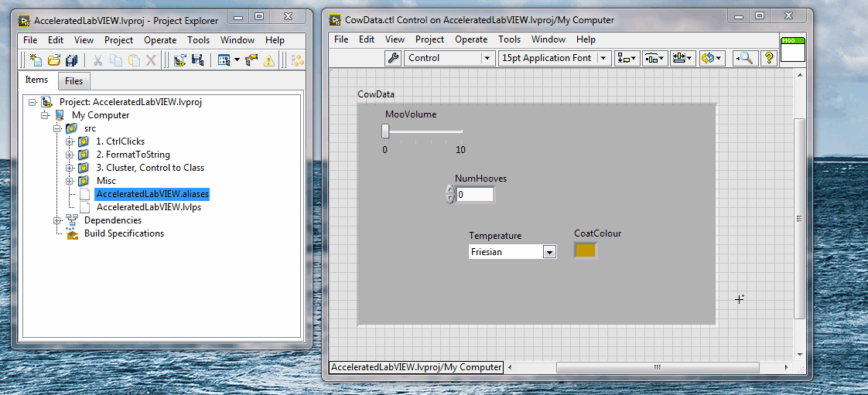Click Add project item icon with arrow
868x395 pixels.
[179, 60]
